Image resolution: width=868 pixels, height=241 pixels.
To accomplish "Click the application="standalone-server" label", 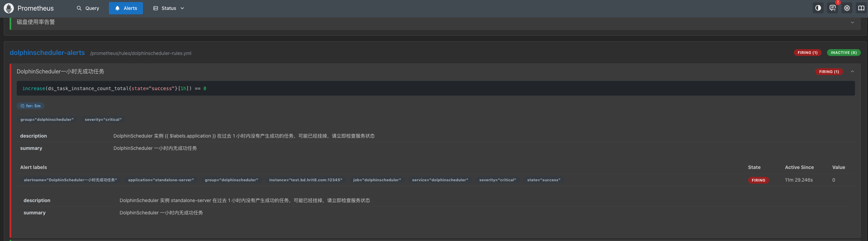I will (x=161, y=180).
